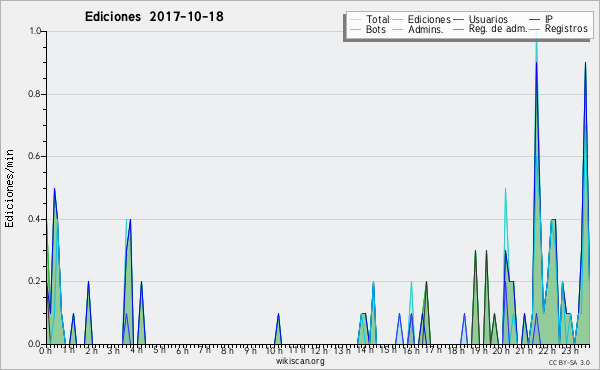Screen dimensions: 600x370
Task: Click the 0.8 y-axis value
Action: click(x=35, y=94)
